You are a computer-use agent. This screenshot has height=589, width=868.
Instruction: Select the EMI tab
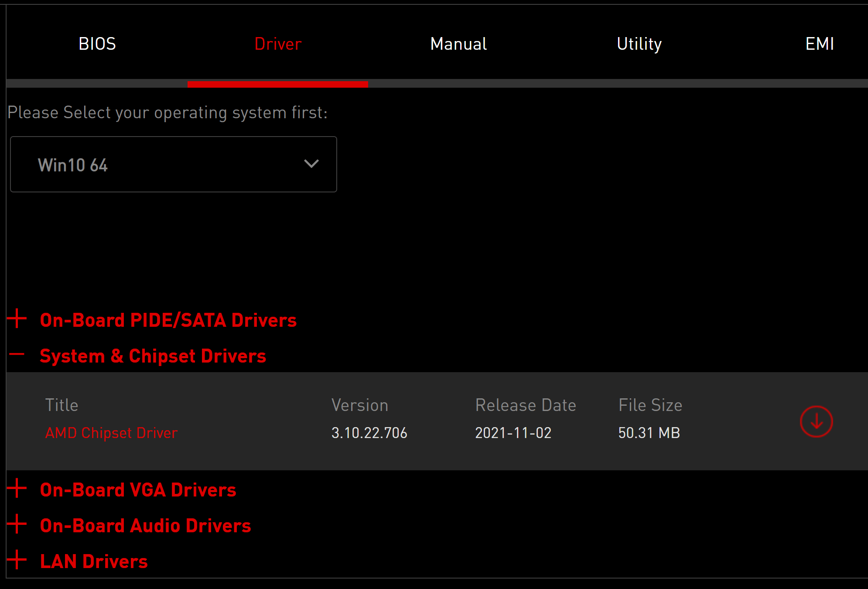820,44
